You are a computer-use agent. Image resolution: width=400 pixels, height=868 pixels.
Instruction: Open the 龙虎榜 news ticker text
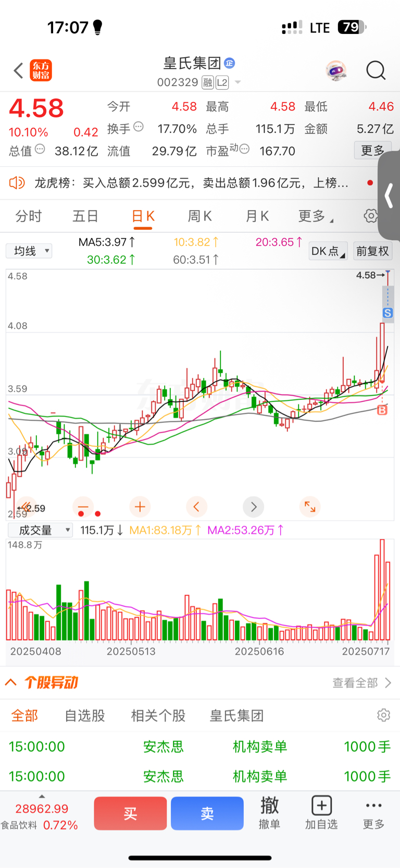tap(191, 183)
